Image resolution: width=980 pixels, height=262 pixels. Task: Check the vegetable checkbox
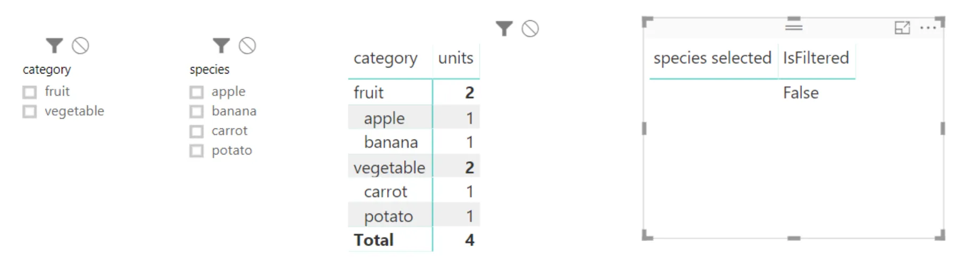(x=30, y=112)
